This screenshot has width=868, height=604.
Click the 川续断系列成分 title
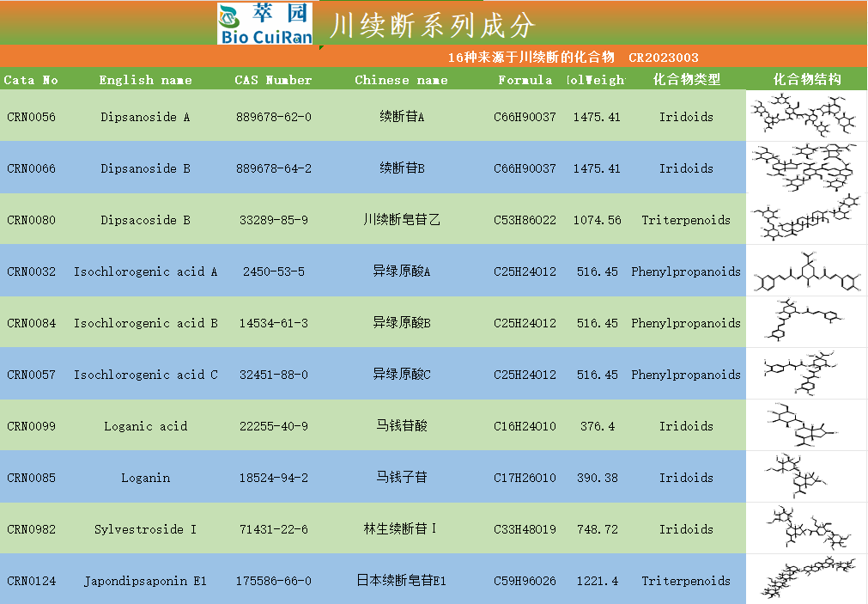click(x=433, y=25)
